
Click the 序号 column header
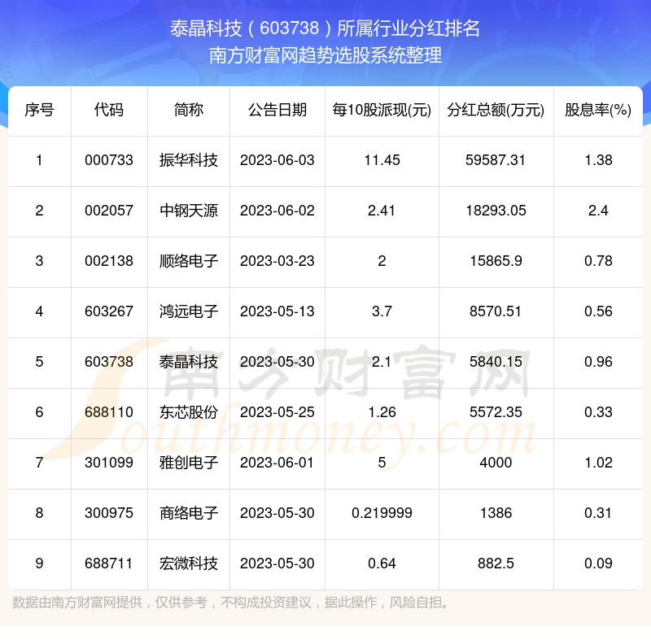[x=39, y=110]
